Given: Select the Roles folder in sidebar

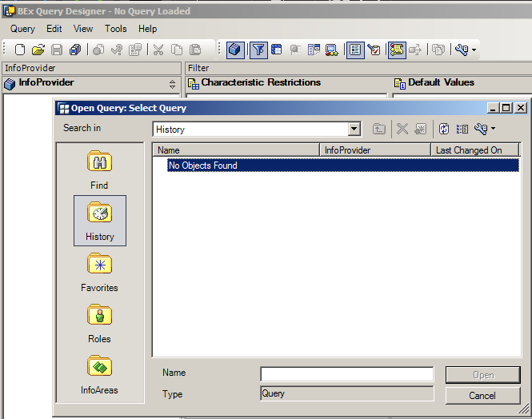Looking at the screenshot, I should (99, 324).
